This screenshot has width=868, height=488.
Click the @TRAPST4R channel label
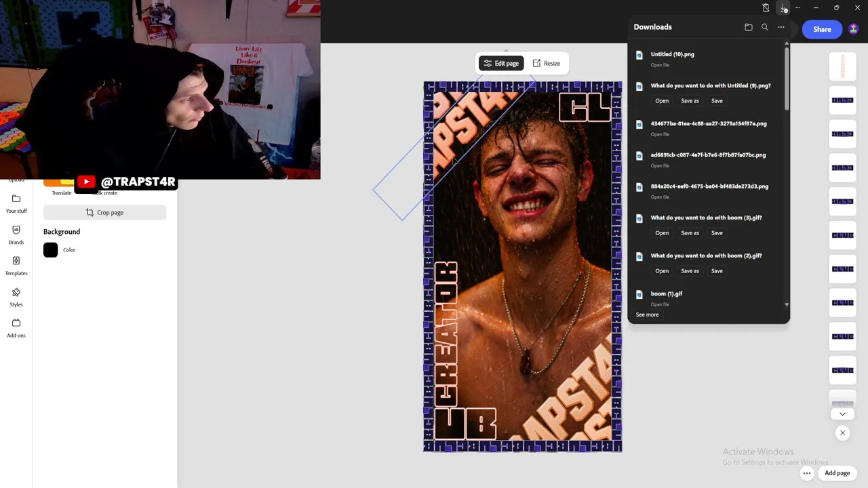pyautogui.click(x=138, y=182)
